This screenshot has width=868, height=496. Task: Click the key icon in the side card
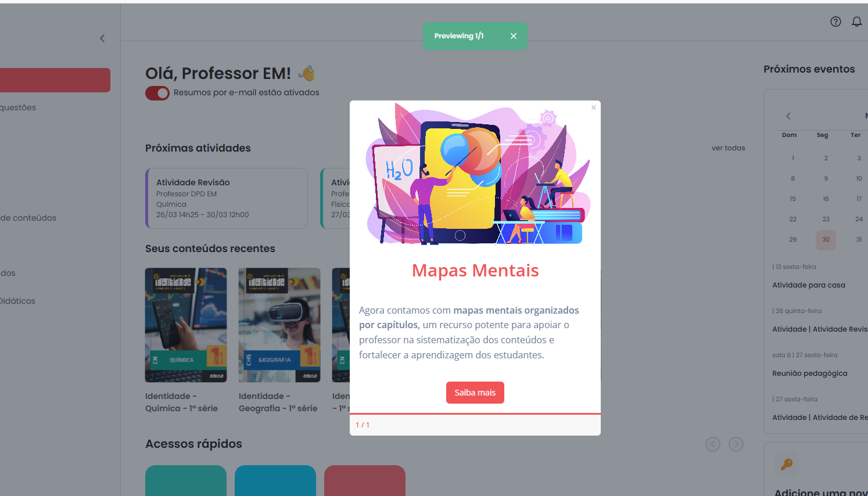point(787,464)
